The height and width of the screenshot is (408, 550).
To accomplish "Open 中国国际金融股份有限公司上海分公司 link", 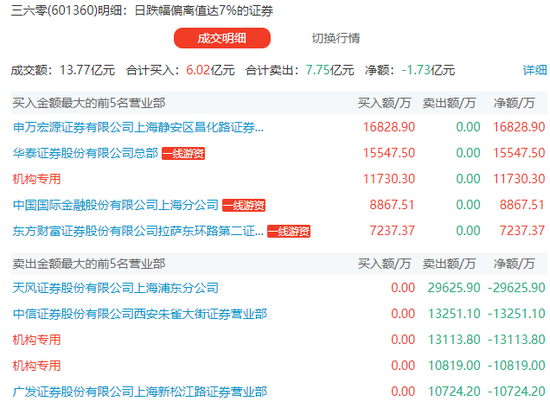I will [115, 205].
